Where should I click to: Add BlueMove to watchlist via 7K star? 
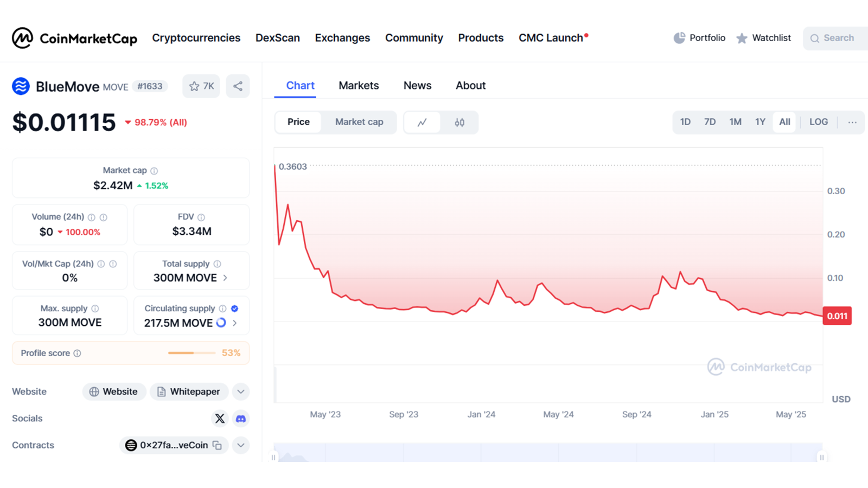pyautogui.click(x=201, y=86)
